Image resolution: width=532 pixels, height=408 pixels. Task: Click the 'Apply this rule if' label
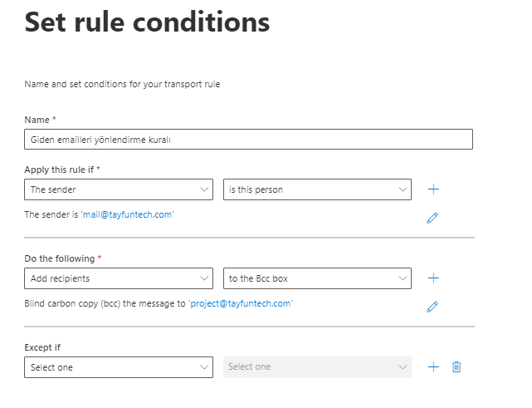60,169
